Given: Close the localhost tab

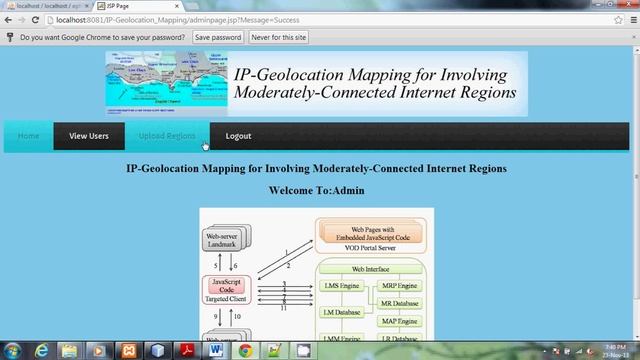Looking at the screenshot, I should (x=87, y=6).
